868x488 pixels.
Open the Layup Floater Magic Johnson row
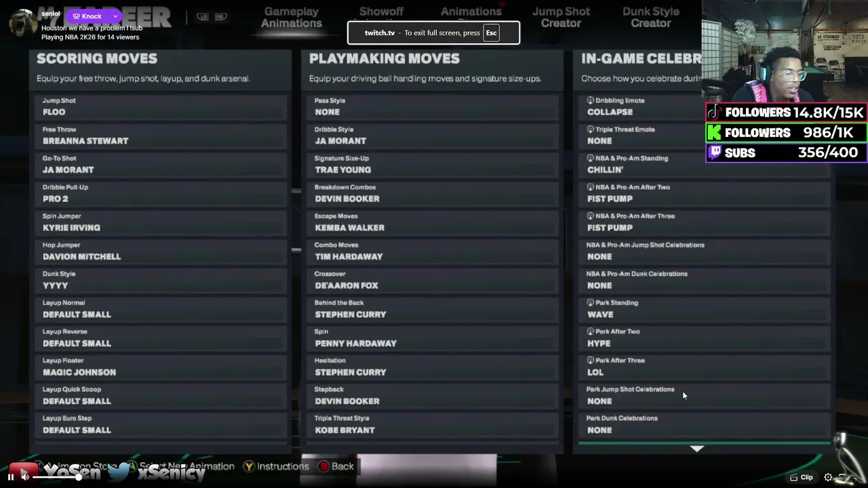[161, 367]
